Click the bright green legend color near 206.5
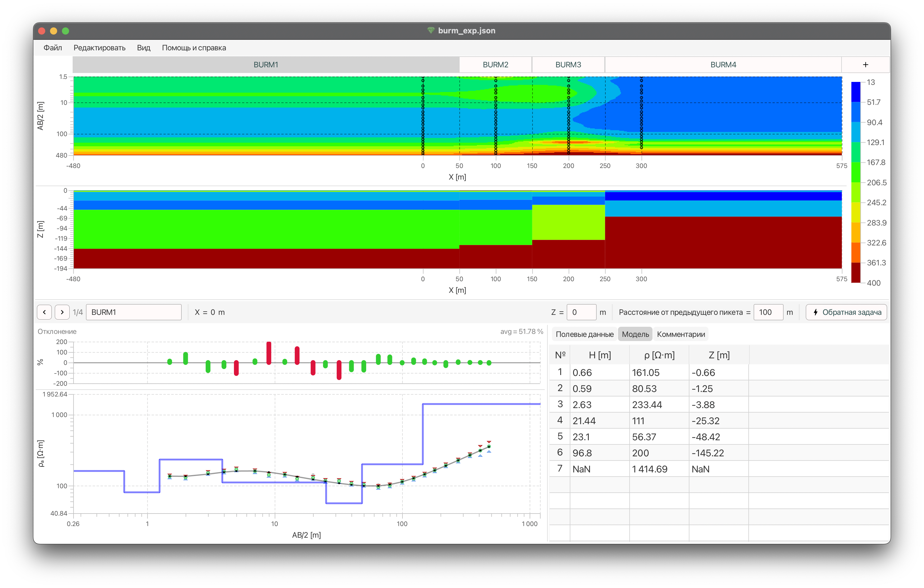 (x=856, y=172)
